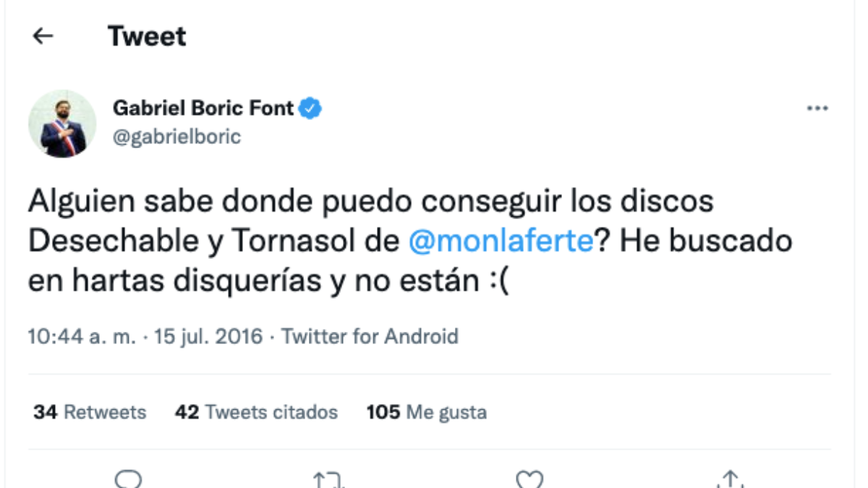The image size is (868, 488).
Task: Tap the heart icon to like tweet
Action: [530, 477]
